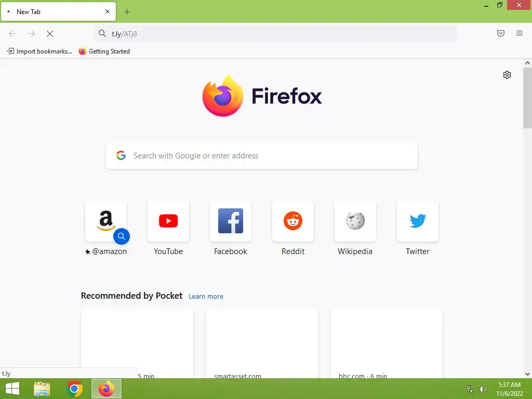This screenshot has height=399, width=532.
Task: Click the forward navigation arrow
Action: pyautogui.click(x=31, y=34)
